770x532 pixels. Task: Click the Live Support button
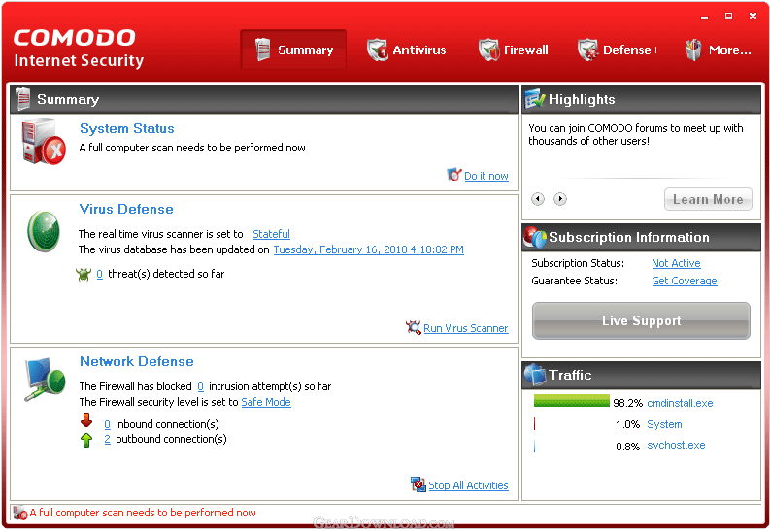click(641, 320)
